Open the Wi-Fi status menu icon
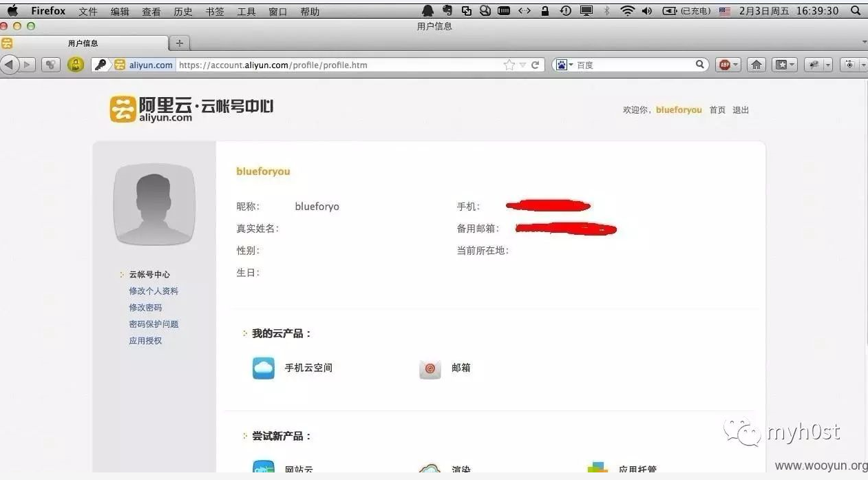 pyautogui.click(x=627, y=10)
